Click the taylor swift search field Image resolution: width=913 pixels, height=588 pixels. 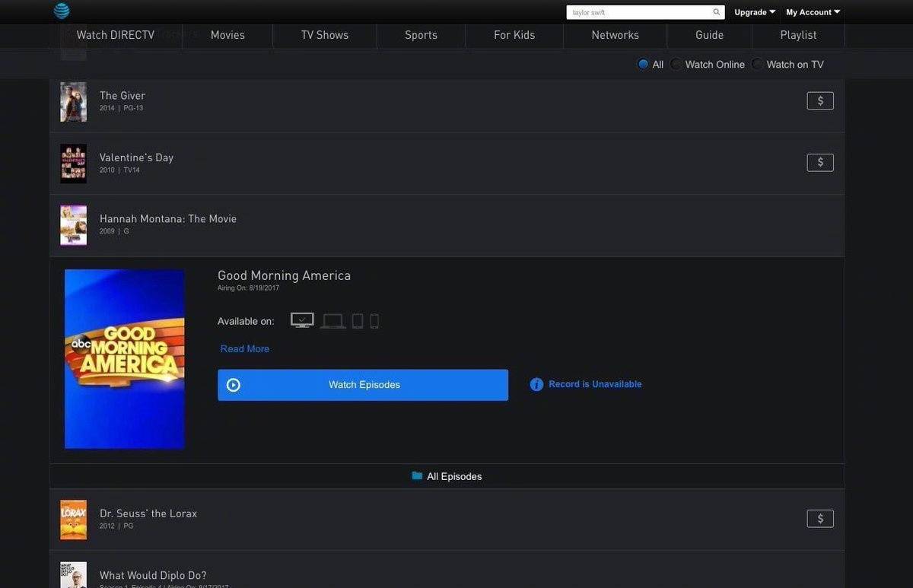pyautogui.click(x=638, y=12)
